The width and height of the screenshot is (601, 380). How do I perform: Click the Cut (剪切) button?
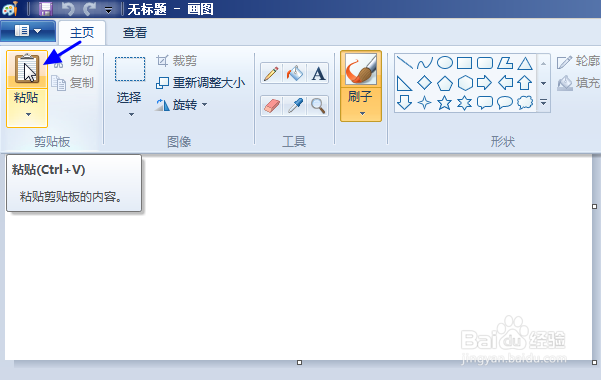click(x=74, y=61)
